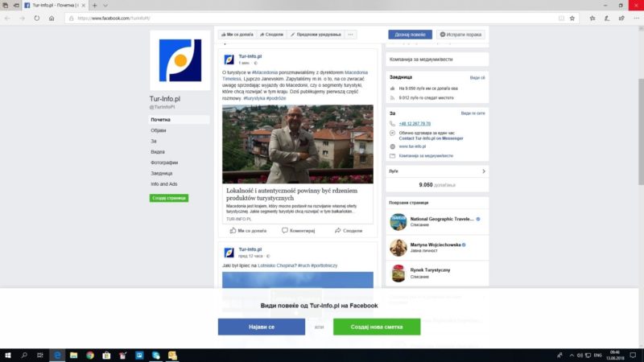Click the Add notes pen icon
This screenshot has width=644, height=362.
pos(607,18)
